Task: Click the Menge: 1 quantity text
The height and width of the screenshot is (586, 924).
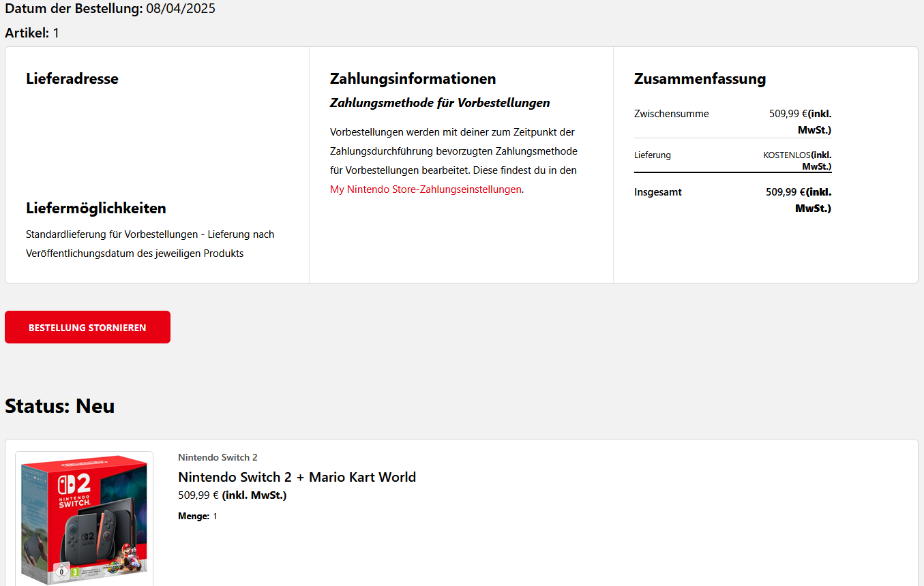Action: pos(198,516)
